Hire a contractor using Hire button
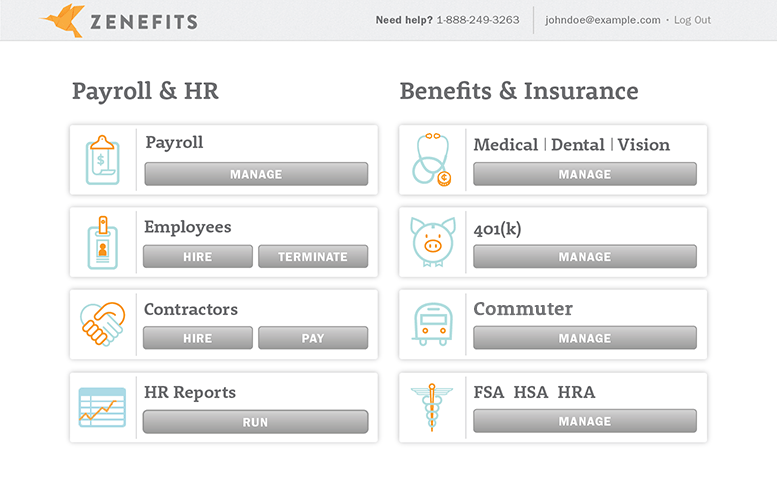777x495 pixels. point(198,338)
